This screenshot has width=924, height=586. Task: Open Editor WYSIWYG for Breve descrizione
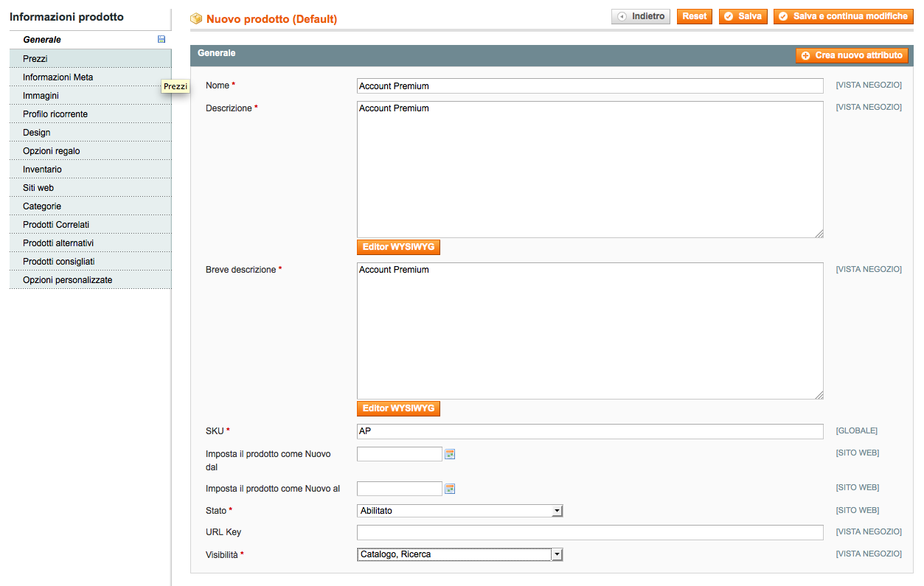[398, 408]
